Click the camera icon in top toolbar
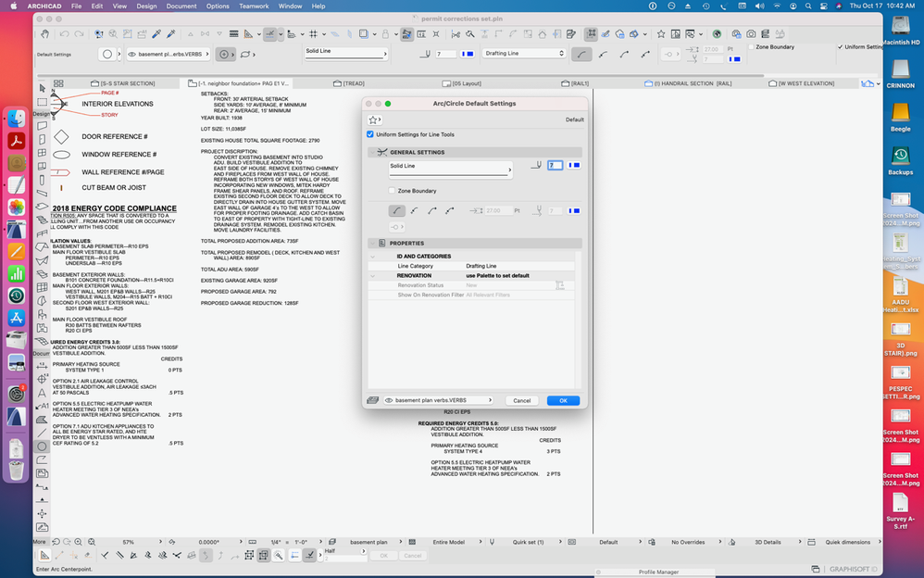Image resolution: width=924 pixels, height=578 pixels. tap(751, 34)
